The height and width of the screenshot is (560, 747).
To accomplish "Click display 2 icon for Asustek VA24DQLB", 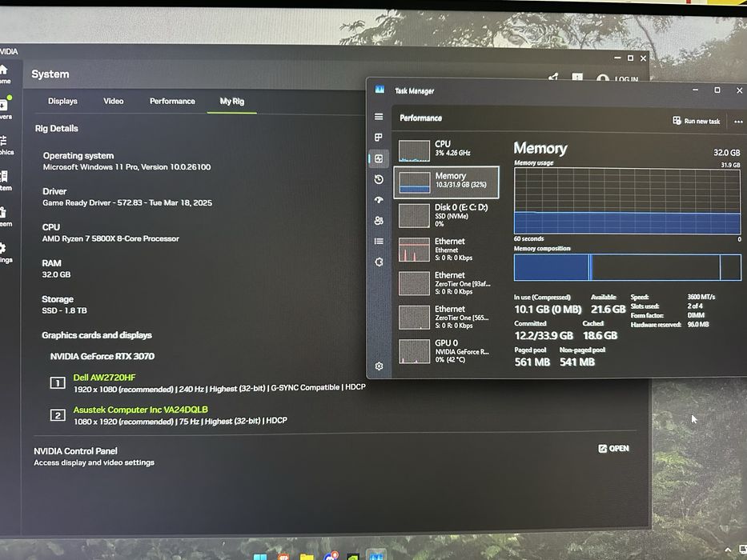I will click(58, 414).
